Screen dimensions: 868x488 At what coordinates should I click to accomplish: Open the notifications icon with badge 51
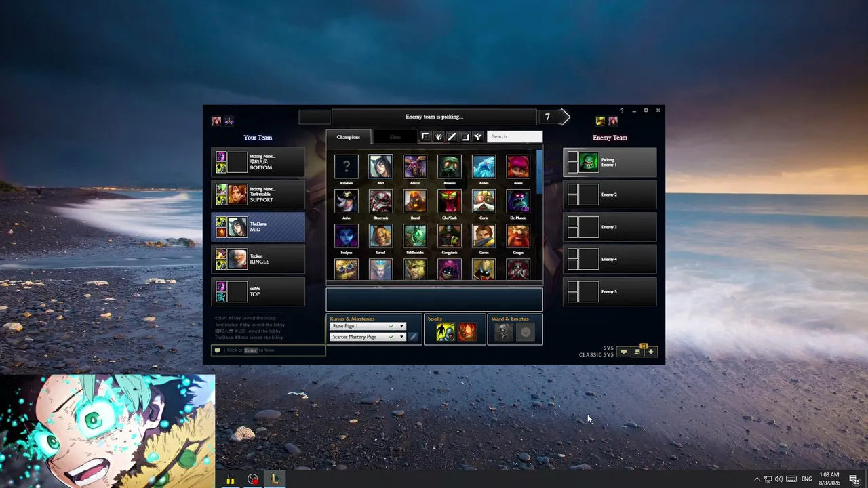(x=637, y=352)
